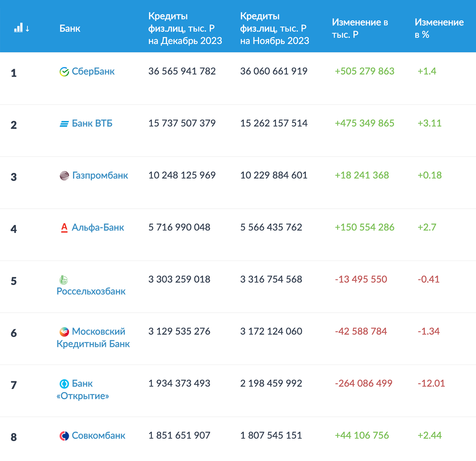
Task: Open the Банк «Открытие» link
Action: point(83,390)
